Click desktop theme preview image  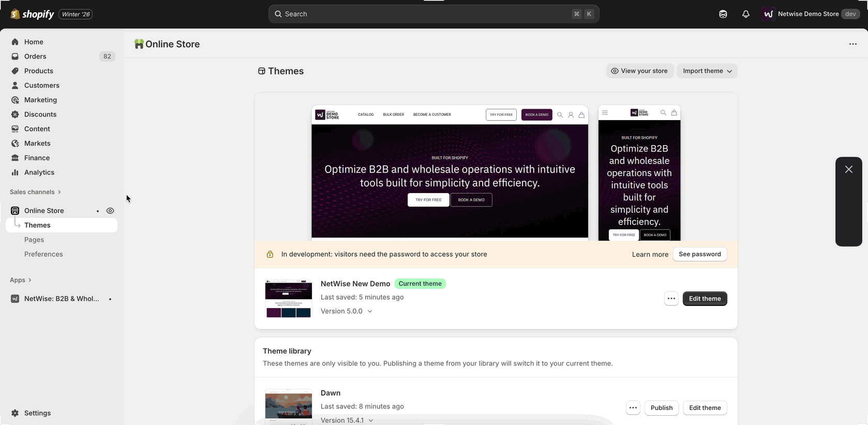click(450, 173)
